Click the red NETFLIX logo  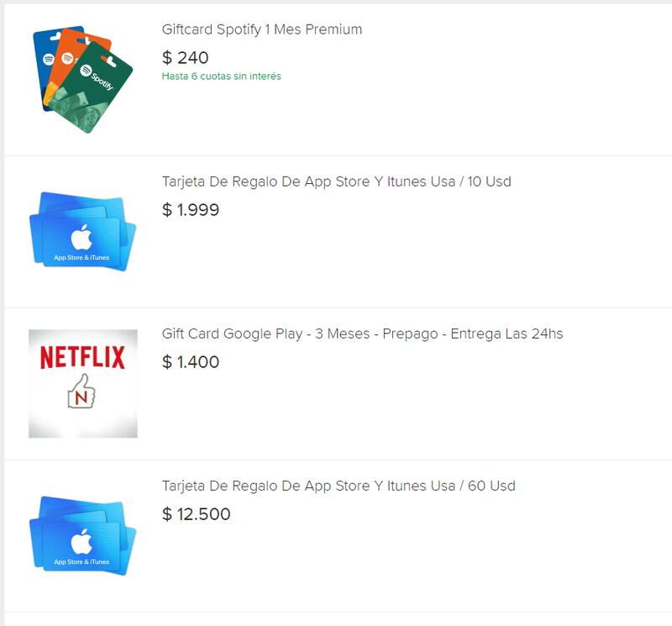click(82, 357)
